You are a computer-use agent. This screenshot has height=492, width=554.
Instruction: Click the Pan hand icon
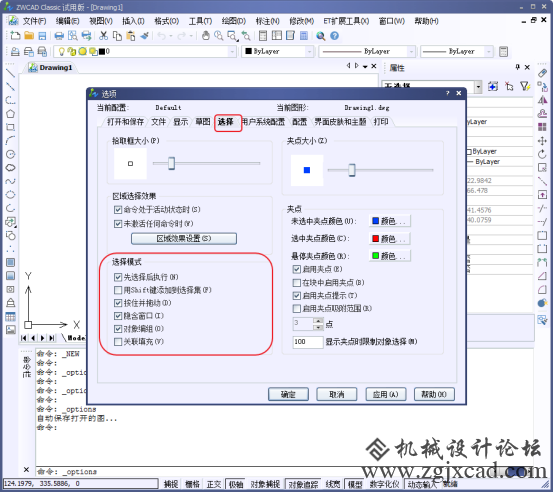(x=206, y=36)
